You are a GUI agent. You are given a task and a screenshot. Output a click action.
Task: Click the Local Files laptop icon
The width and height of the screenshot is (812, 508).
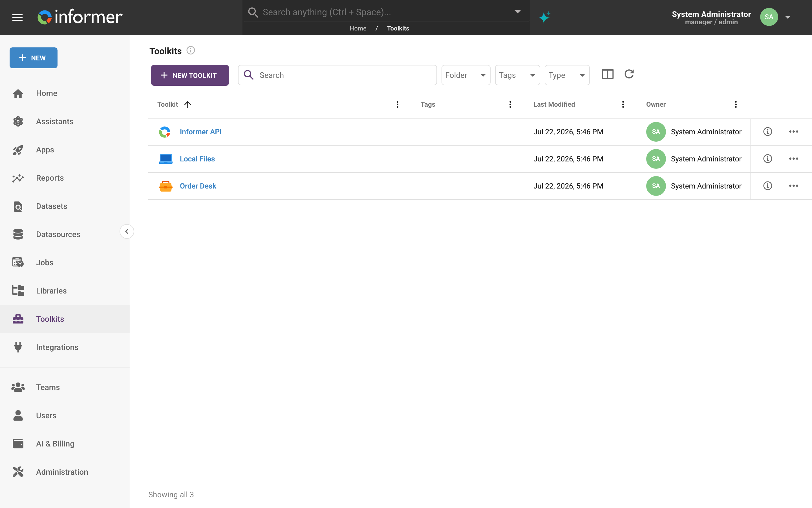(x=166, y=159)
